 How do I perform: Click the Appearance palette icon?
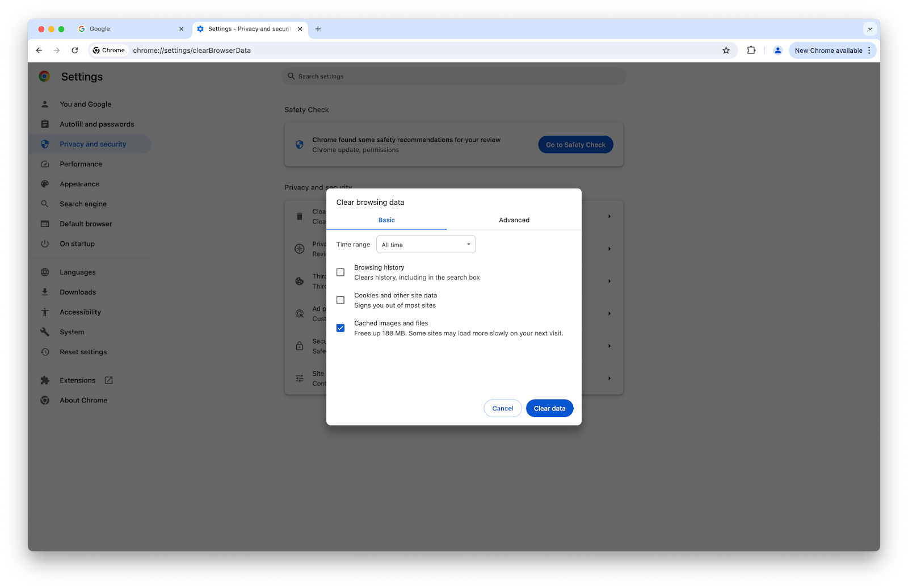pos(45,183)
